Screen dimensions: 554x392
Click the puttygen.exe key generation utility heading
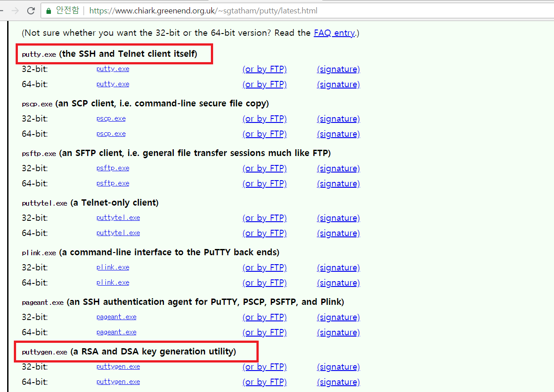(x=129, y=352)
